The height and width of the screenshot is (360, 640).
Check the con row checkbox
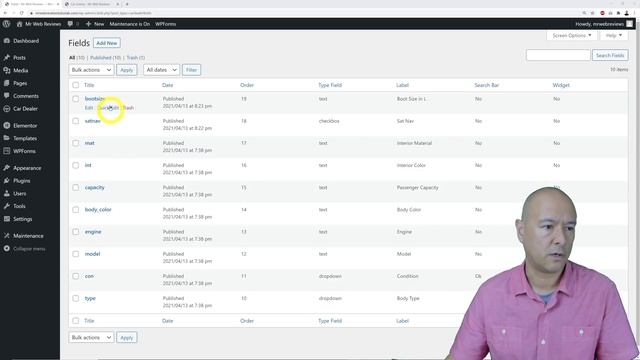point(76,276)
